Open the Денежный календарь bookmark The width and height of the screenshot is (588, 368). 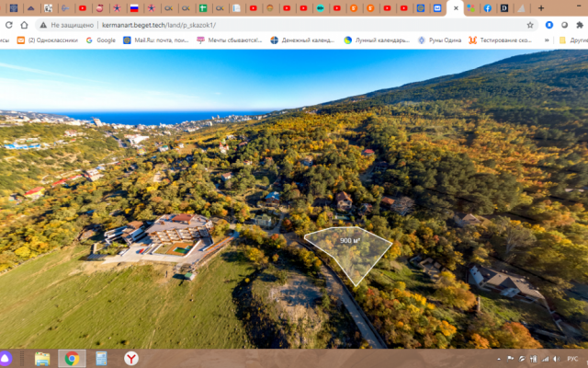click(302, 40)
